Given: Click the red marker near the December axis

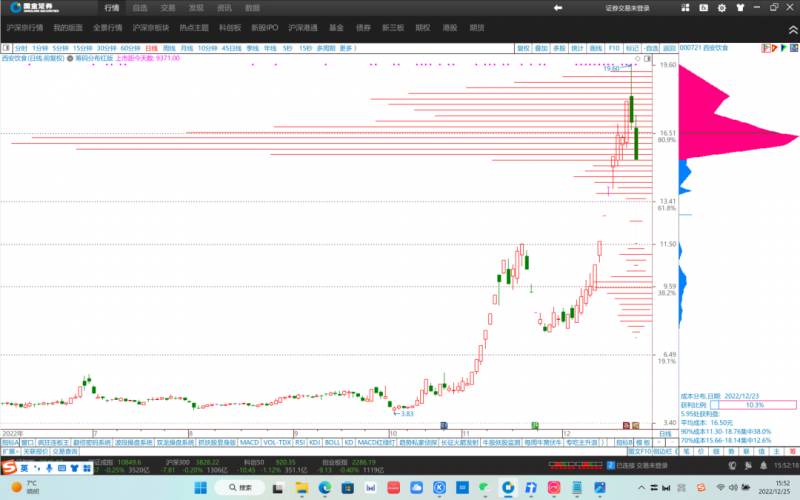Looking at the screenshot, I should pos(627,425).
